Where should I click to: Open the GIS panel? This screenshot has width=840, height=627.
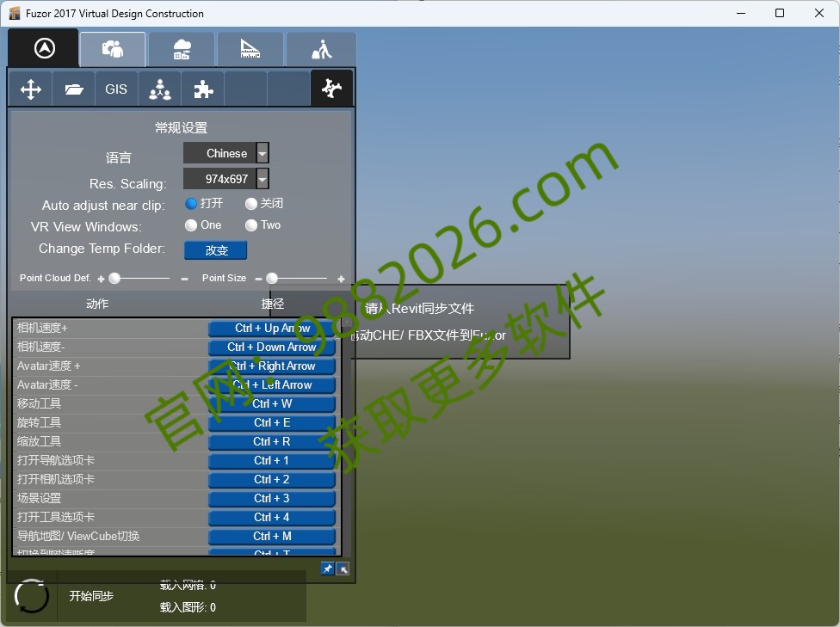(x=116, y=89)
